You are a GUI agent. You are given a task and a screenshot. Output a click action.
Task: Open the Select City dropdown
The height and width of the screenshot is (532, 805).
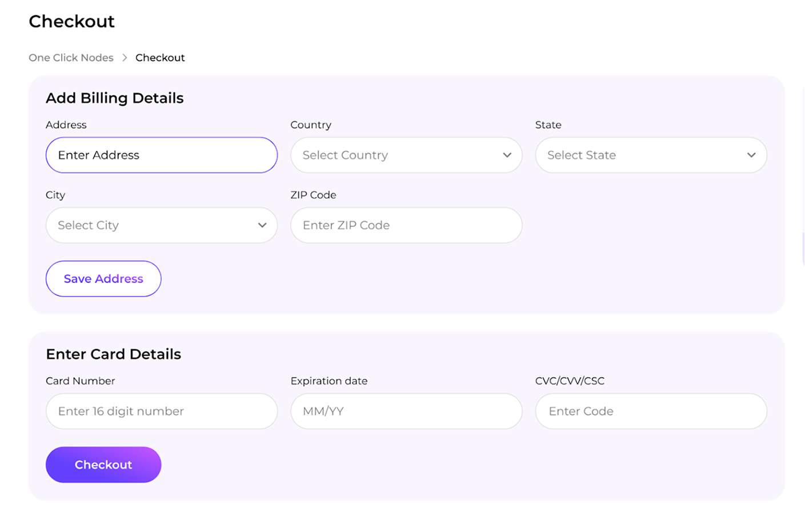(x=161, y=225)
